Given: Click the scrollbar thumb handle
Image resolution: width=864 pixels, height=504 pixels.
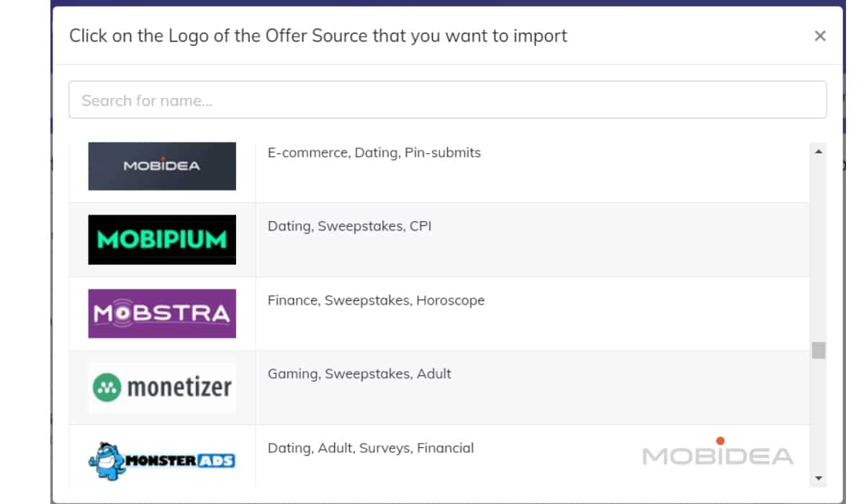Looking at the screenshot, I should point(818,351).
